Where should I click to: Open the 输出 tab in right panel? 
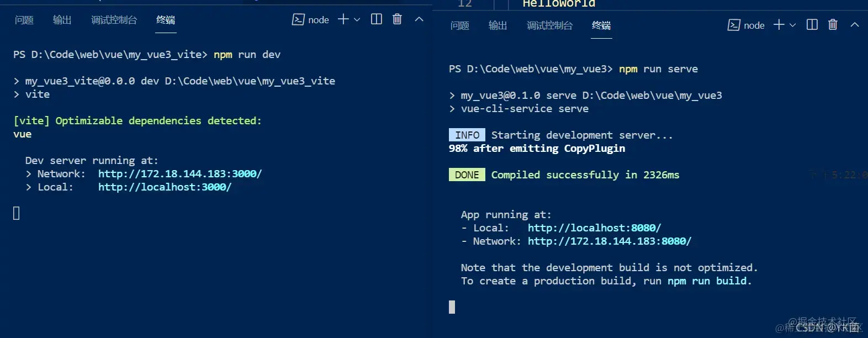click(x=498, y=25)
